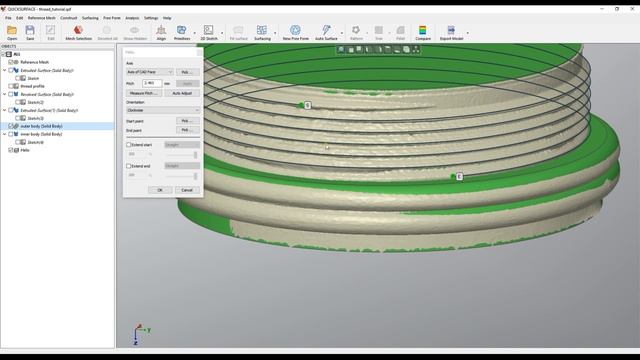Click the Open folder icon in toolbar
This screenshot has height=360, width=640.
12,30
